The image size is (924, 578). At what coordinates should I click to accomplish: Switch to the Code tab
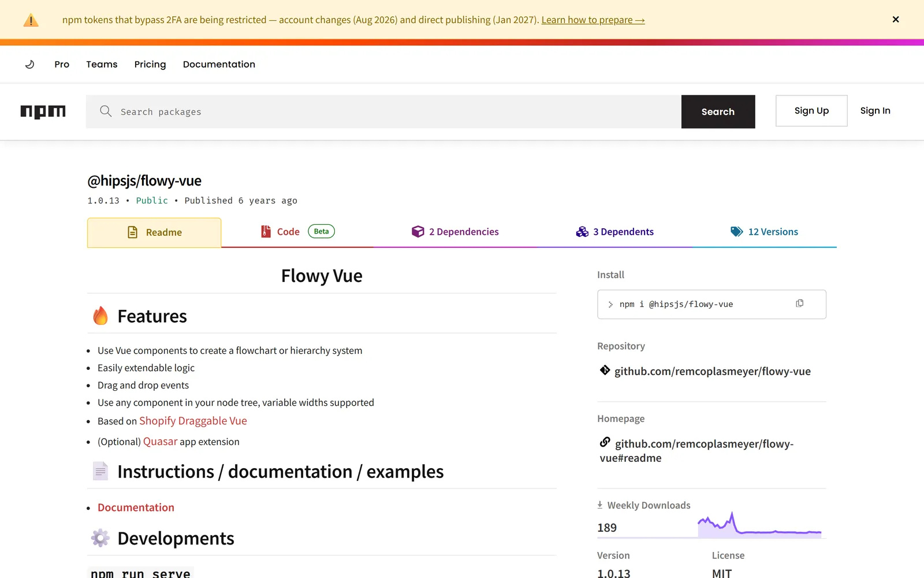pyautogui.click(x=297, y=232)
